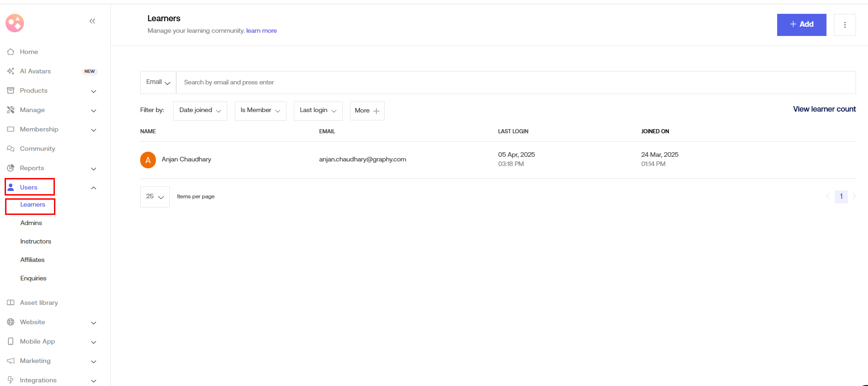The image size is (868, 386).
Task: Open AI Avatars sparkle icon
Action: click(11, 71)
